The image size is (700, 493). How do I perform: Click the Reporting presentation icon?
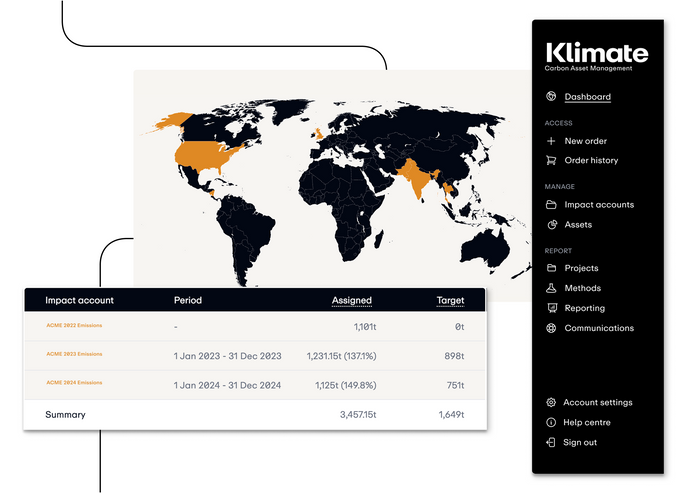tap(552, 308)
